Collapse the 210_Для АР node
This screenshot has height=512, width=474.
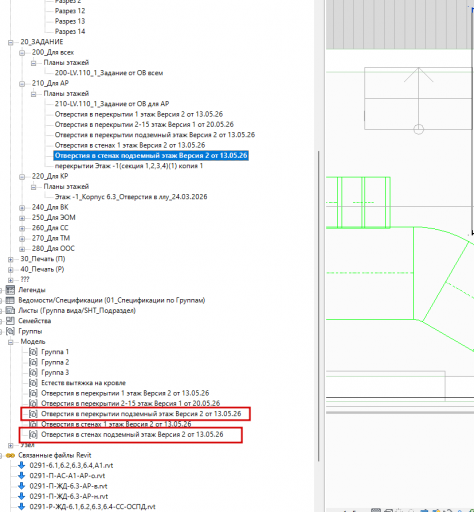point(22,84)
